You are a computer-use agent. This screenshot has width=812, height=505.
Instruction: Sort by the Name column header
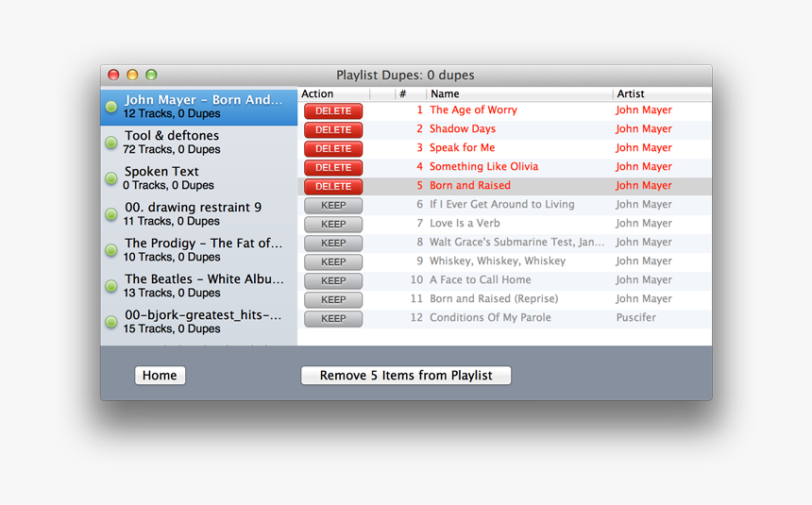pyautogui.click(x=519, y=93)
